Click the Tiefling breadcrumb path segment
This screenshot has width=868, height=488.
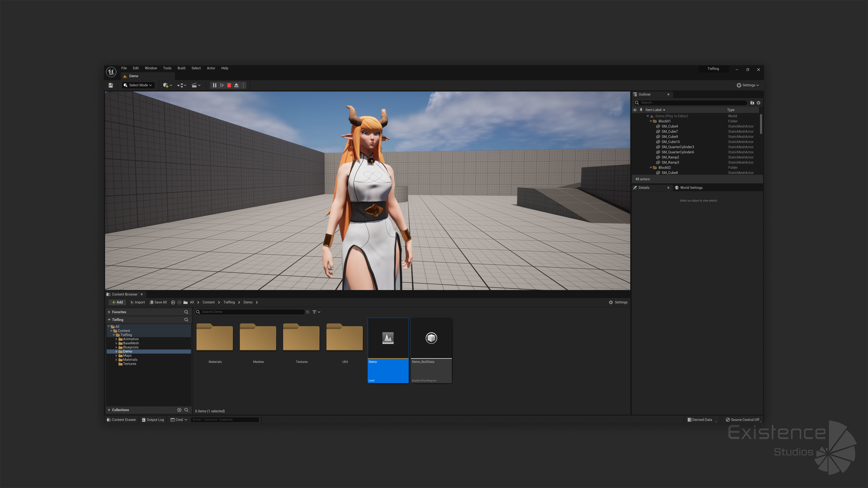click(229, 303)
